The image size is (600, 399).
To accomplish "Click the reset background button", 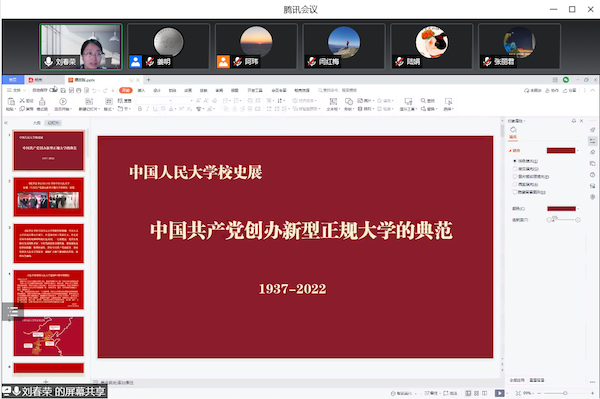I will pyautogui.click(x=537, y=380).
